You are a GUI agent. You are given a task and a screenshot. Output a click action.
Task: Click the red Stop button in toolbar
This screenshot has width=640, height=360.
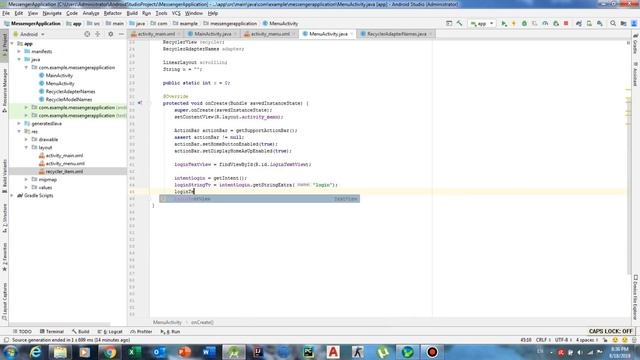coord(566,24)
